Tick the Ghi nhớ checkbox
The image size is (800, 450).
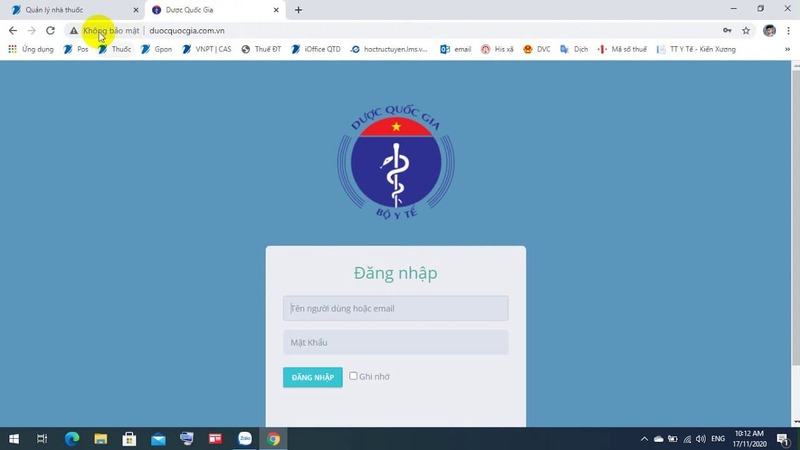[353, 376]
